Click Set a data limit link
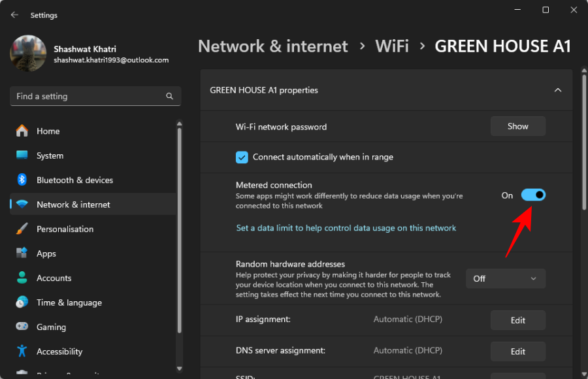This screenshot has height=379, width=588. point(346,228)
